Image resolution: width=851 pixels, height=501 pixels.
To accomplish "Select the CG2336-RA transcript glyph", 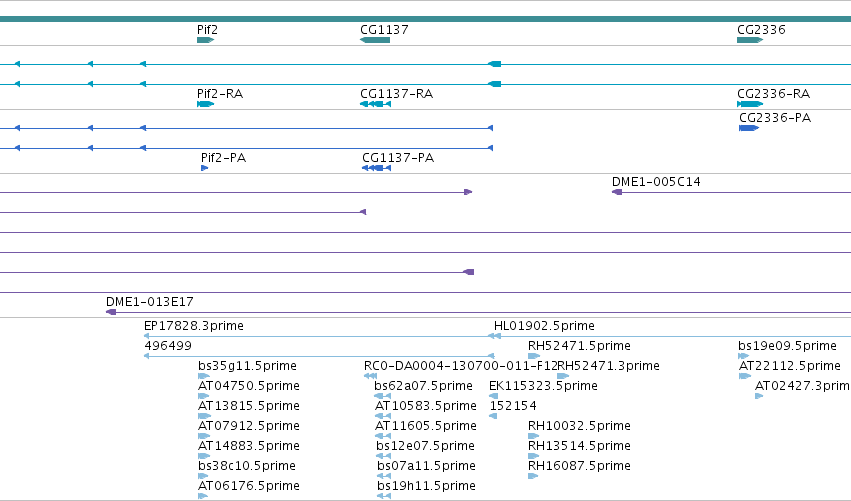I will pyautogui.click(x=750, y=104).
